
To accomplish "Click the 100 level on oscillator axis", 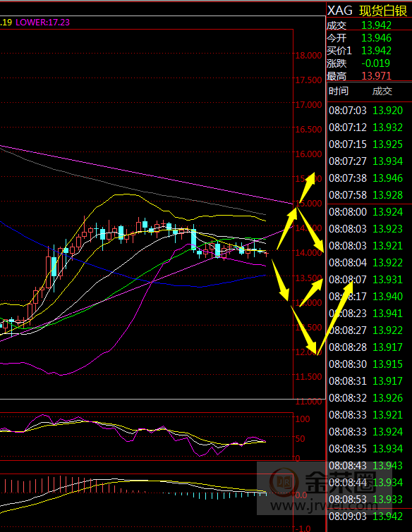I will (x=303, y=419).
